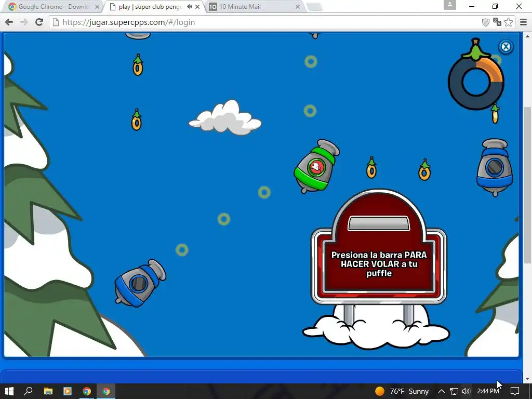
Task: Click the Chrome user profile button
Action: [x=449, y=5]
